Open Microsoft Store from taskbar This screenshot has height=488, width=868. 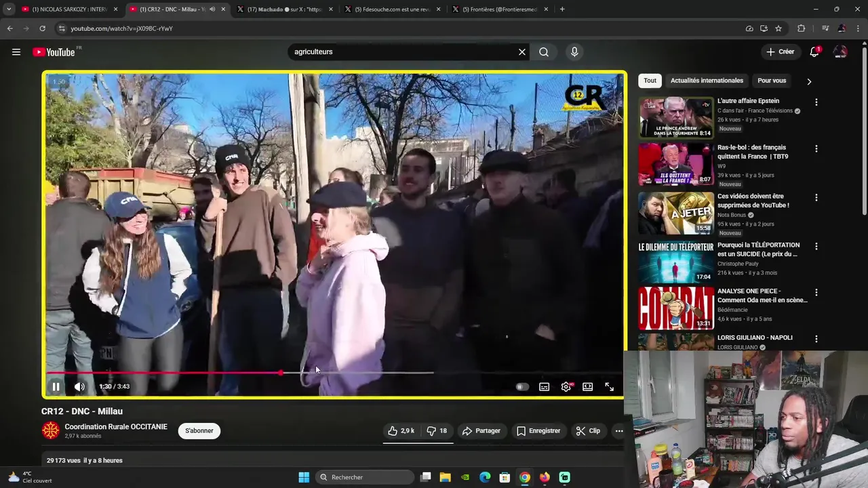coord(505,477)
